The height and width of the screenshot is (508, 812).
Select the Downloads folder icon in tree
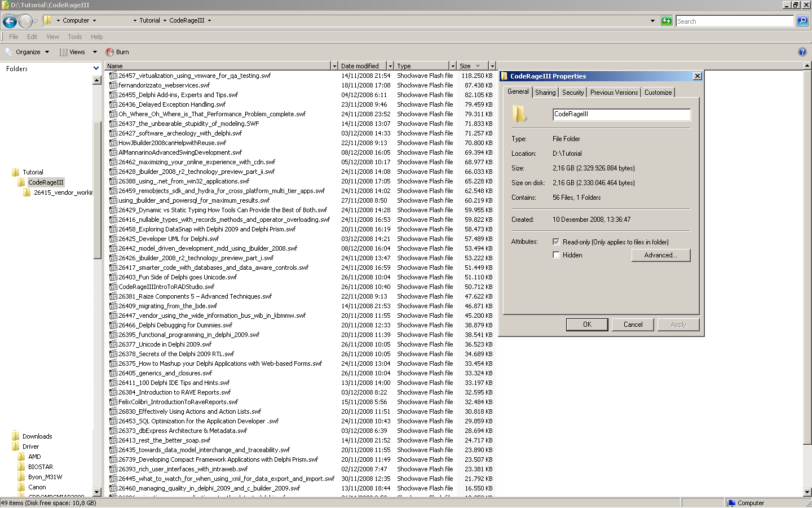(16, 436)
